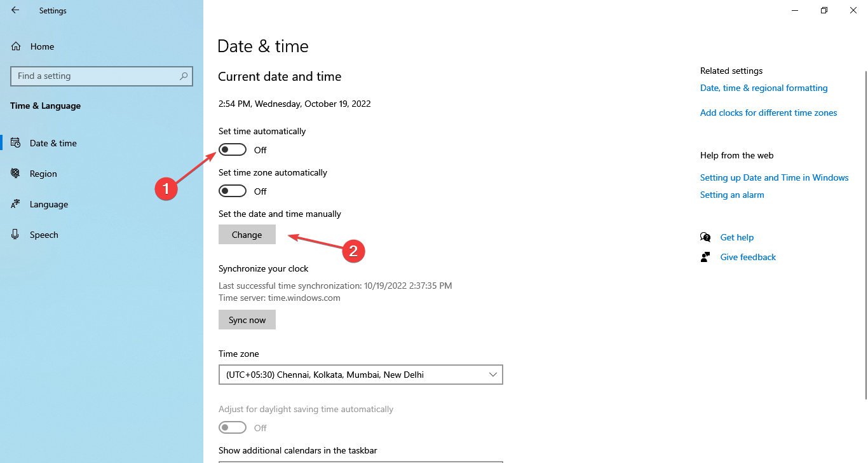Restore down the Settings window
The height and width of the screenshot is (463, 868).
pyautogui.click(x=824, y=10)
